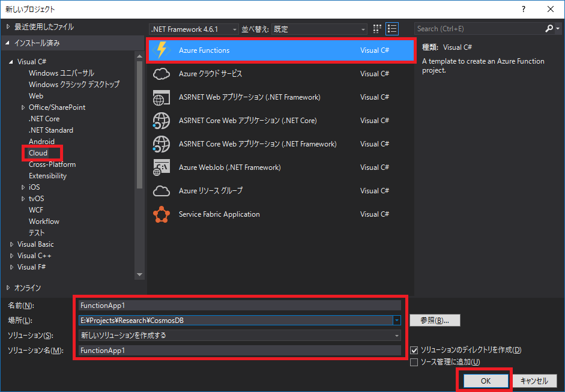
Task: Open the help question mark button
Action: coord(524,9)
